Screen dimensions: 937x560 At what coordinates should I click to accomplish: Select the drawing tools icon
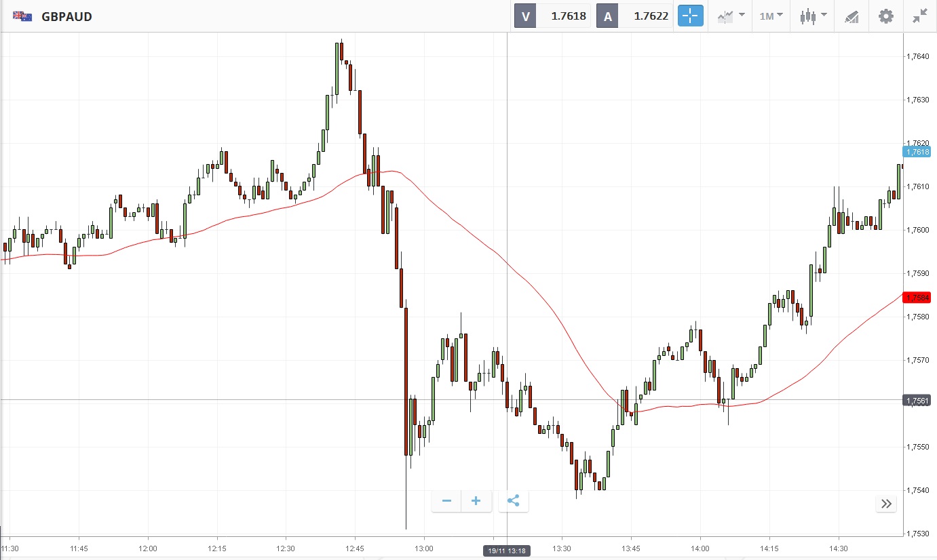[852, 16]
